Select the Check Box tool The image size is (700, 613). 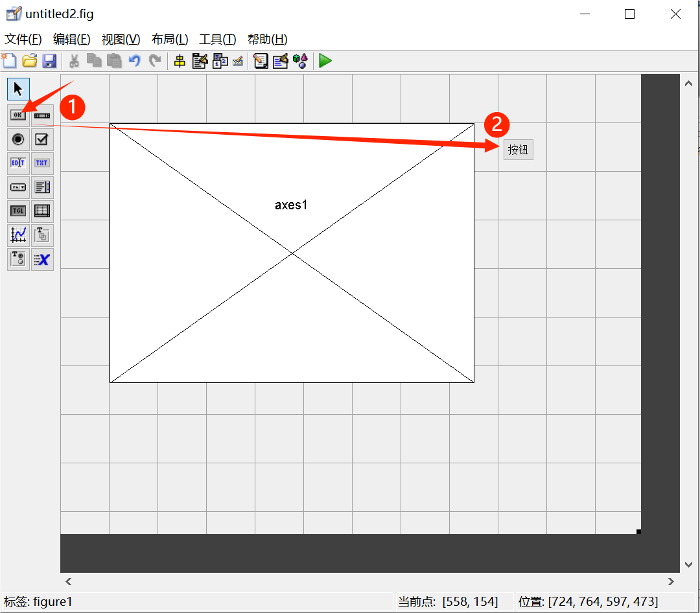(43, 139)
